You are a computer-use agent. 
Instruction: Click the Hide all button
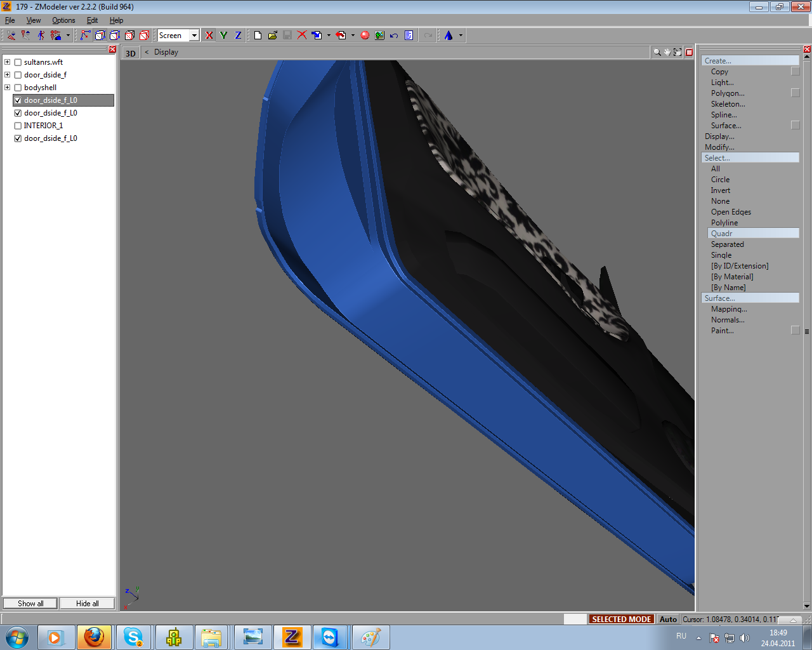click(87, 604)
